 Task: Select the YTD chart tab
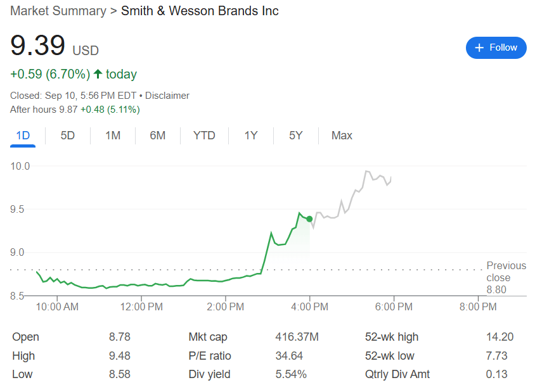204,136
